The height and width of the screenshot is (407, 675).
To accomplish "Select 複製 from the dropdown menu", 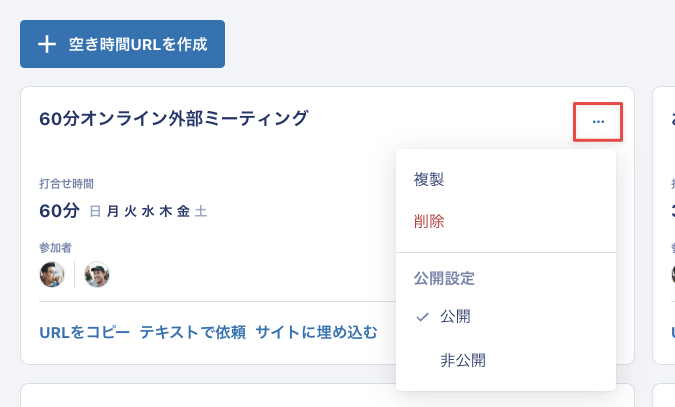I will tap(429, 179).
